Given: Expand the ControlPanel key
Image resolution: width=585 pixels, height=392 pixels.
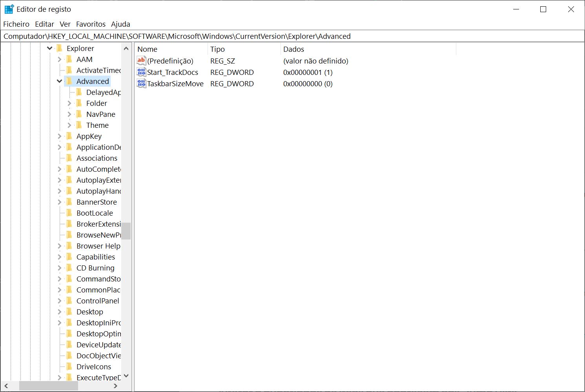Looking at the screenshot, I should tap(60, 301).
